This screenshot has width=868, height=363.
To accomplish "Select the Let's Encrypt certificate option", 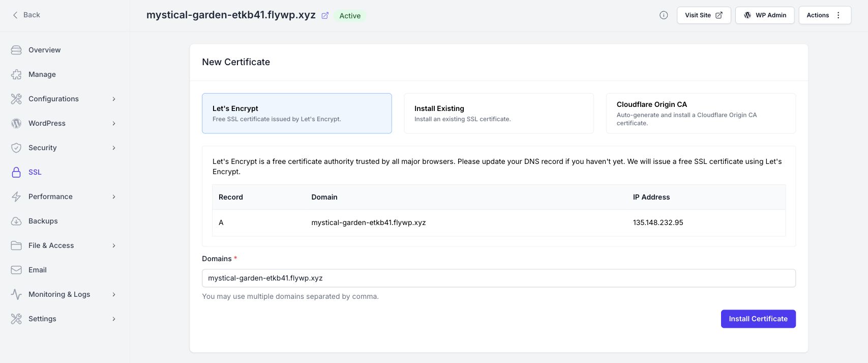I will 297,113.
